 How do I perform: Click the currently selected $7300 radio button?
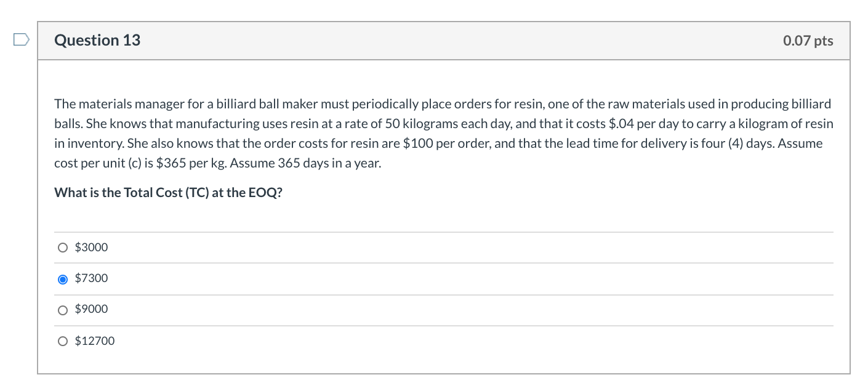click(62, 278)
